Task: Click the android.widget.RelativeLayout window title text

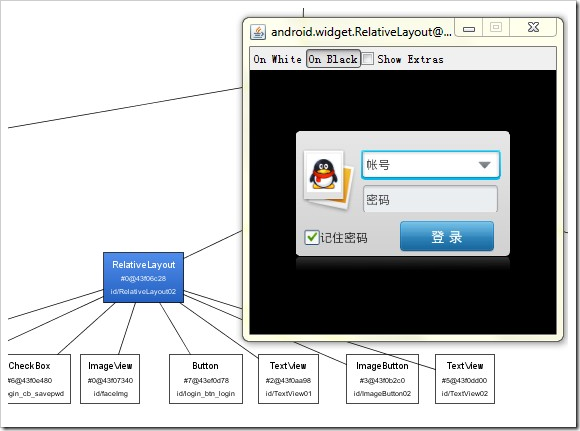Action: click(x=361, y=32)
